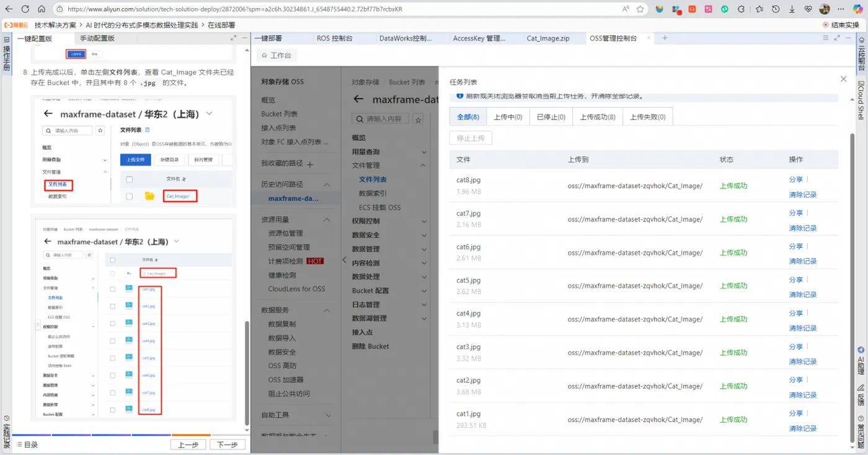Filter tasks by 上传中(0) tab

click(508, 117)
